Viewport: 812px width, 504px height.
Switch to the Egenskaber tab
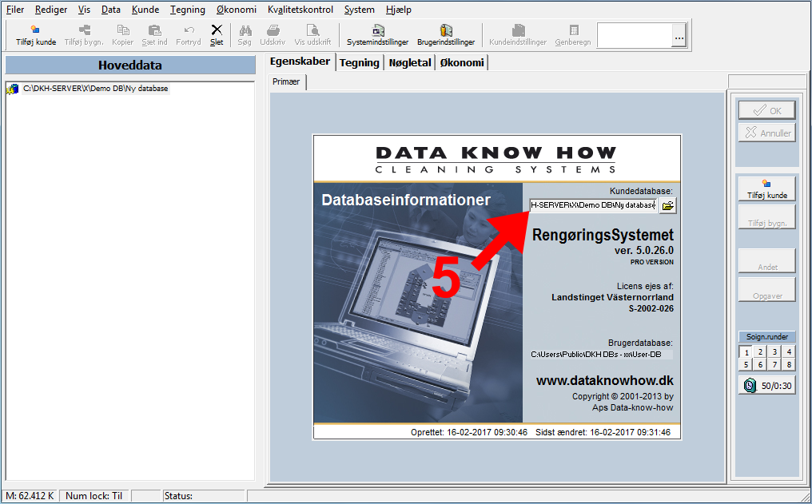pos(300,61)
